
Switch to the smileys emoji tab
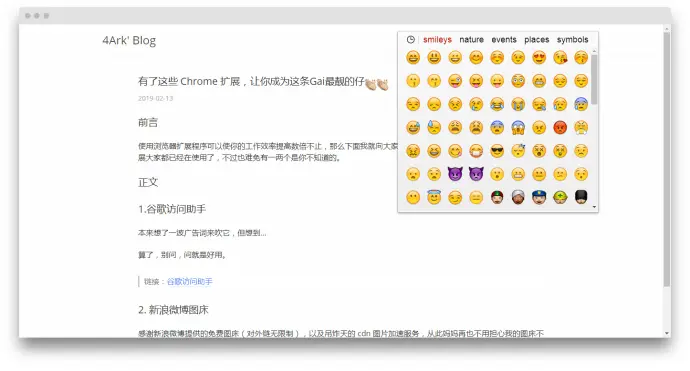pos(437,40)
